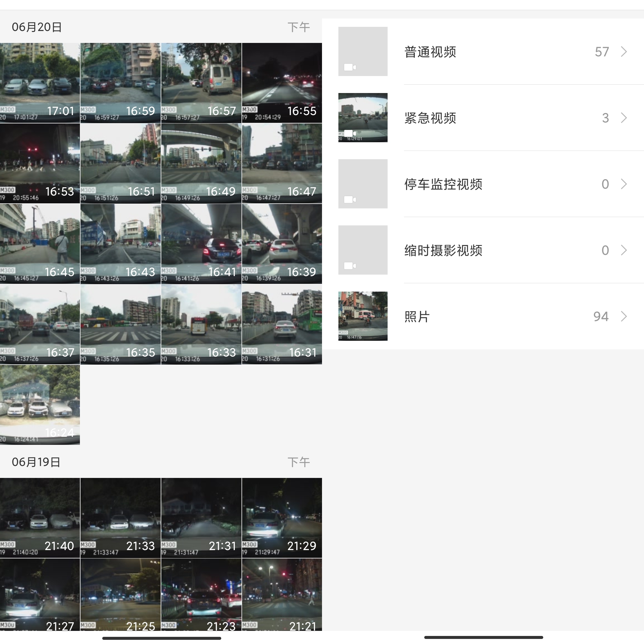The height and width of the screenshot is (644, 644).
Task: Open the 16:33 bus video thumbnail
Action: pos(201,324)
